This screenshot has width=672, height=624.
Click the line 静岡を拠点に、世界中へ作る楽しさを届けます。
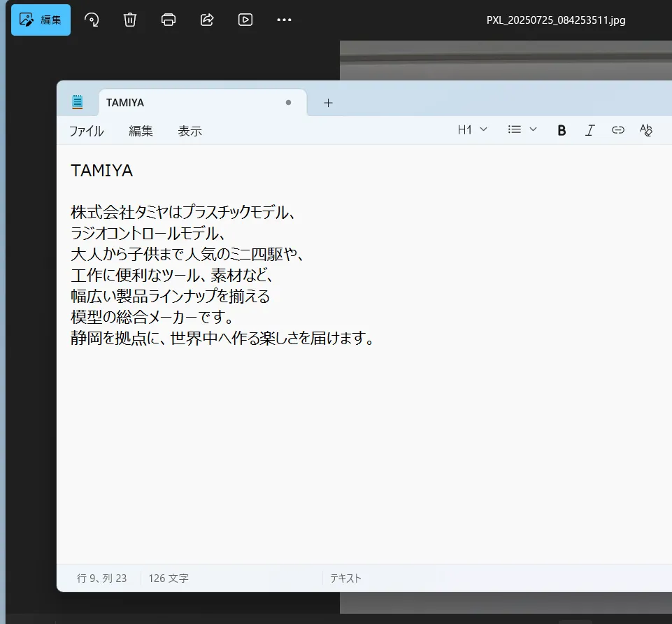tap(223, 339)
